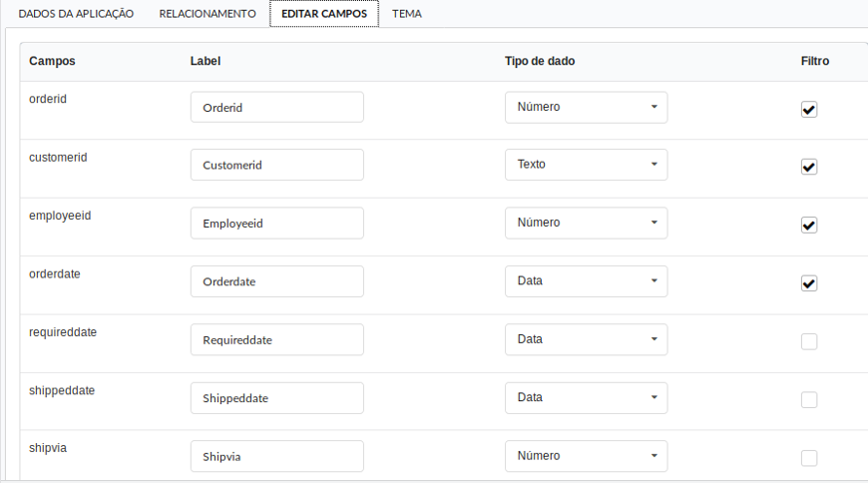The image size is (868, 483).
Task: Uncheck the Filtro checkbox for orderid
Action: [809, 109]
